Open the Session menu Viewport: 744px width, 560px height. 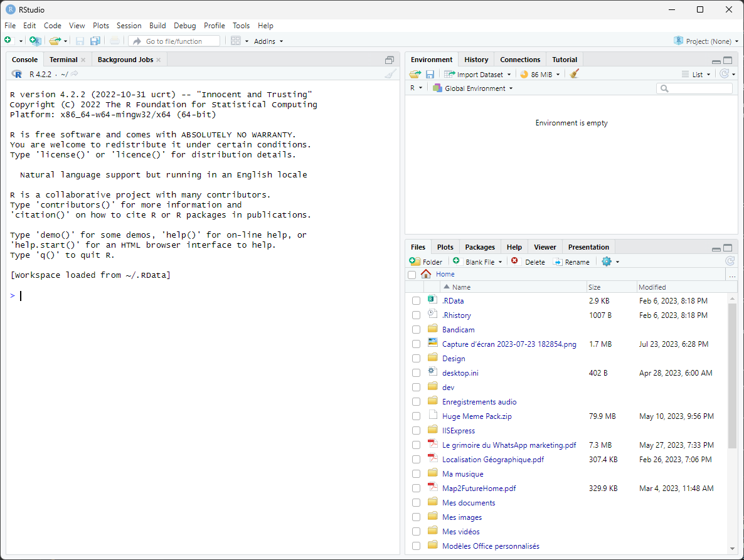(129, 26)
